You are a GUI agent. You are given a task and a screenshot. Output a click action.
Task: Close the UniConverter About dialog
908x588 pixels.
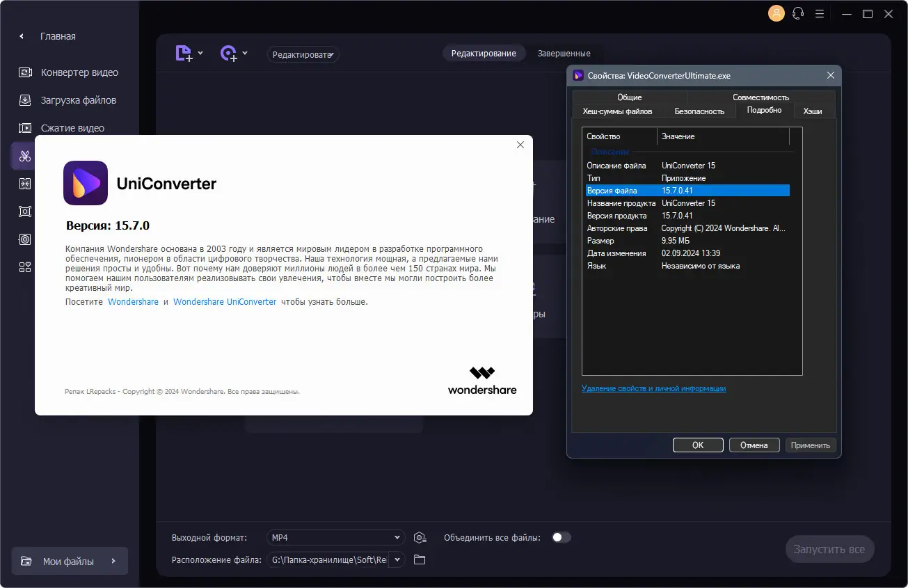tap(520, 145)
